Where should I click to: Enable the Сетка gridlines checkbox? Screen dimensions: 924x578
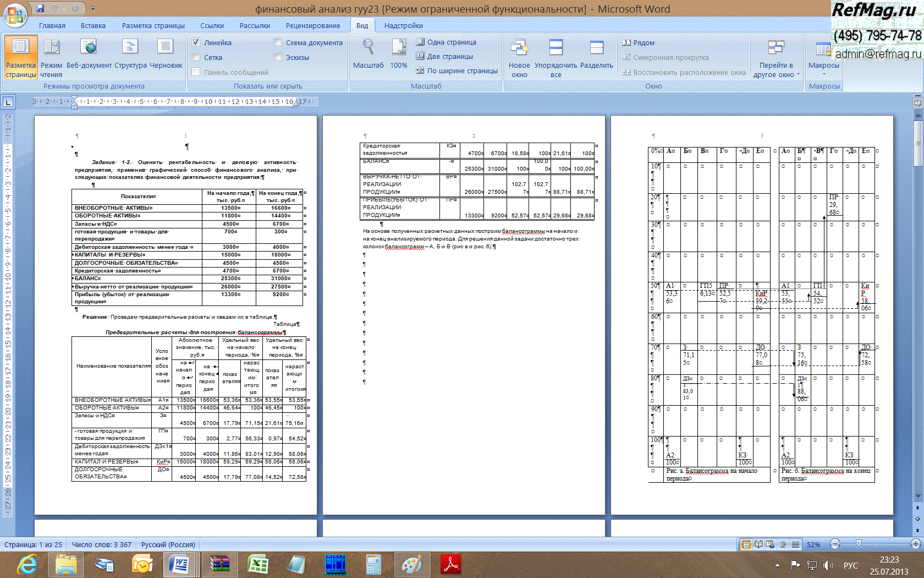196,57
